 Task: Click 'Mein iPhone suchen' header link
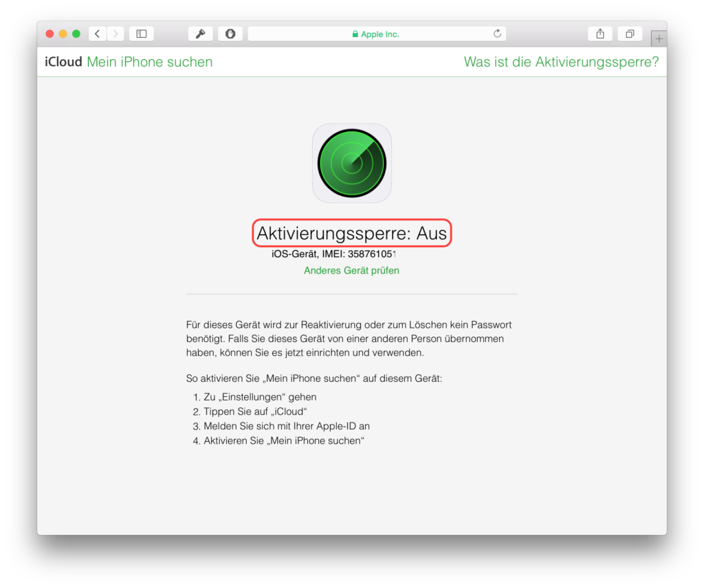pos(149,62)
